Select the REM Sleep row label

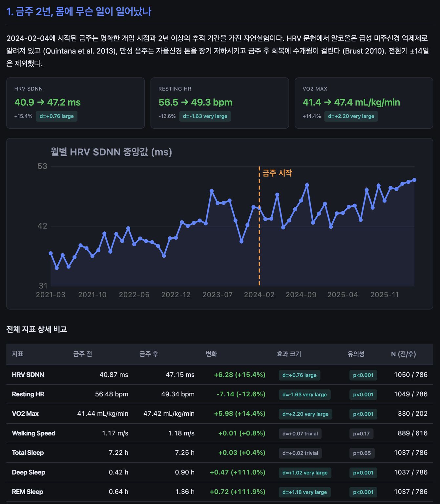point(28,492)
